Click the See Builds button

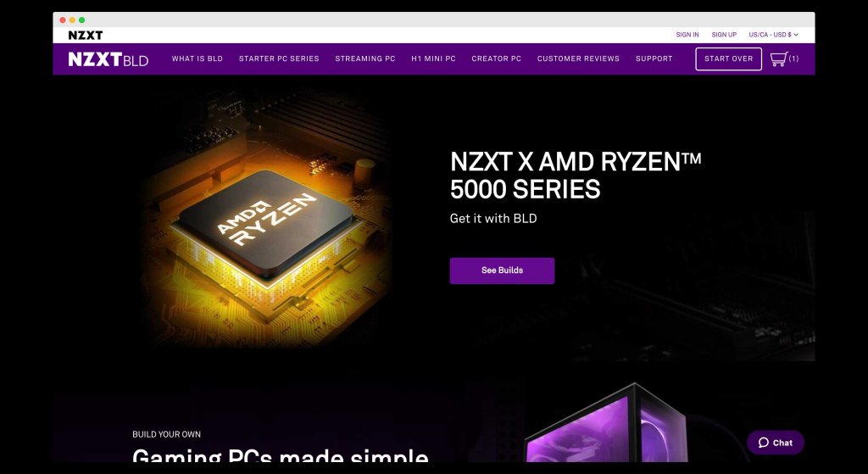[502, 270]
